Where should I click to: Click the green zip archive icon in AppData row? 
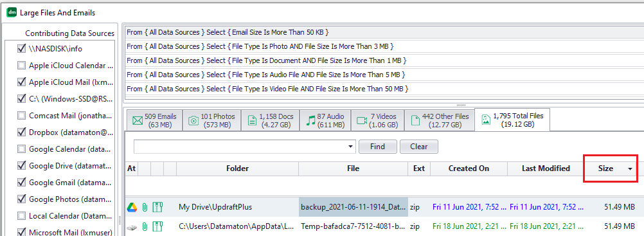[x=157, y=226]
